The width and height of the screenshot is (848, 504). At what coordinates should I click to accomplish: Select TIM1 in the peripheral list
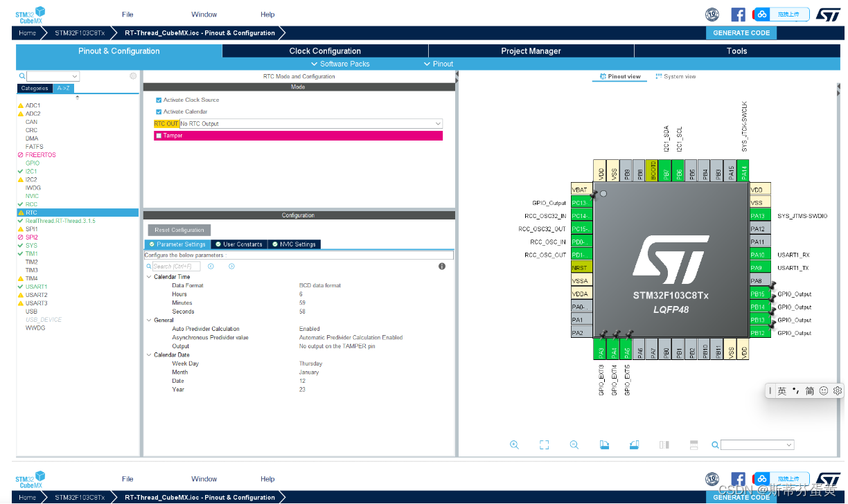pos(32,254)
